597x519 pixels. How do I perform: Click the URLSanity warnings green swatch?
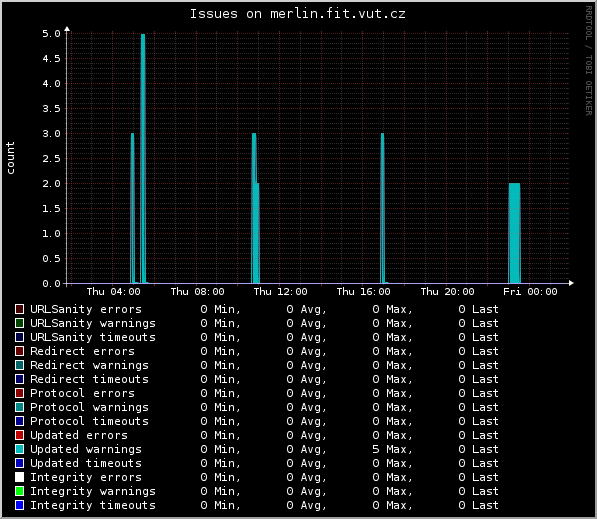coord(19,323)
